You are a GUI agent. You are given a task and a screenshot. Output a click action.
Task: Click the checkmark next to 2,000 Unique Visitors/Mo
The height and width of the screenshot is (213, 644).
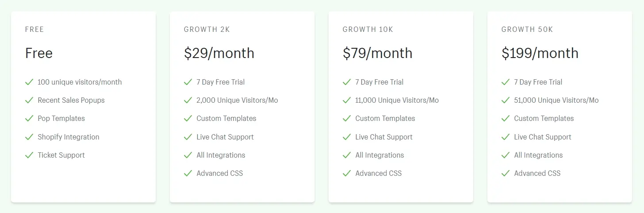188,100
